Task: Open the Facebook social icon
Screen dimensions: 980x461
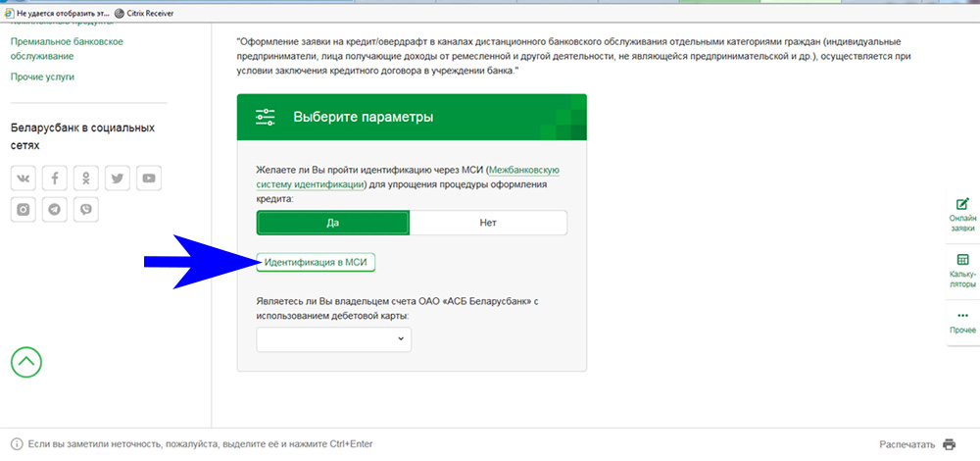Action: tap(54, 179)
